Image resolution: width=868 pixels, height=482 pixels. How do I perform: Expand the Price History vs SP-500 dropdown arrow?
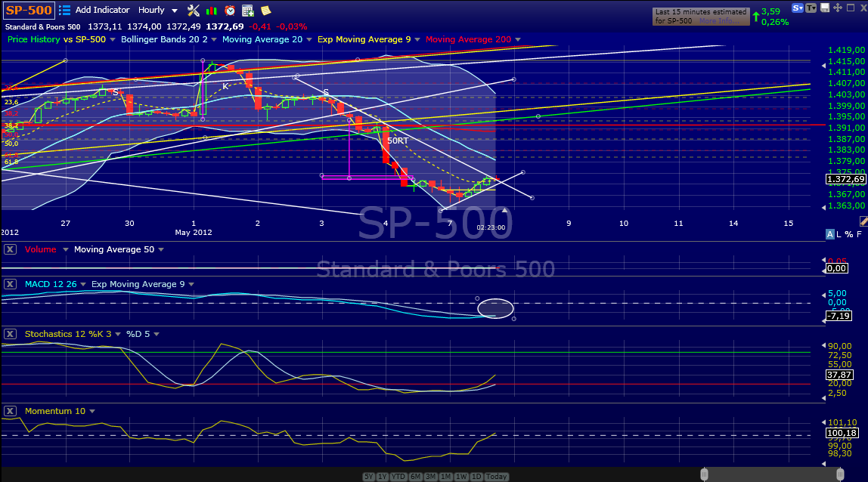[113, 39]
